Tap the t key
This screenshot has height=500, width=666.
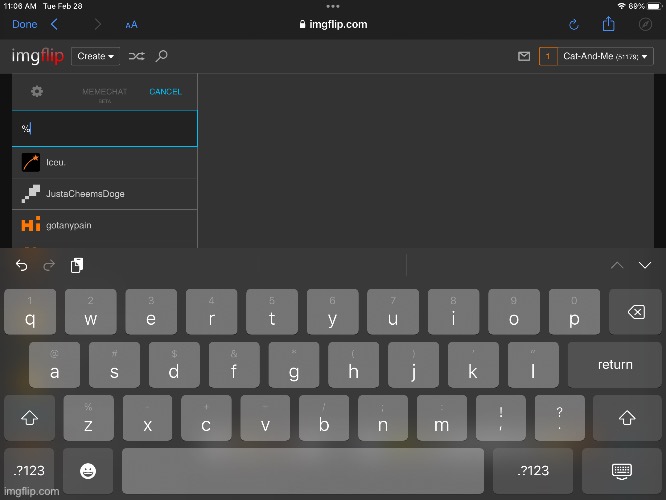(x=272, y=312)
